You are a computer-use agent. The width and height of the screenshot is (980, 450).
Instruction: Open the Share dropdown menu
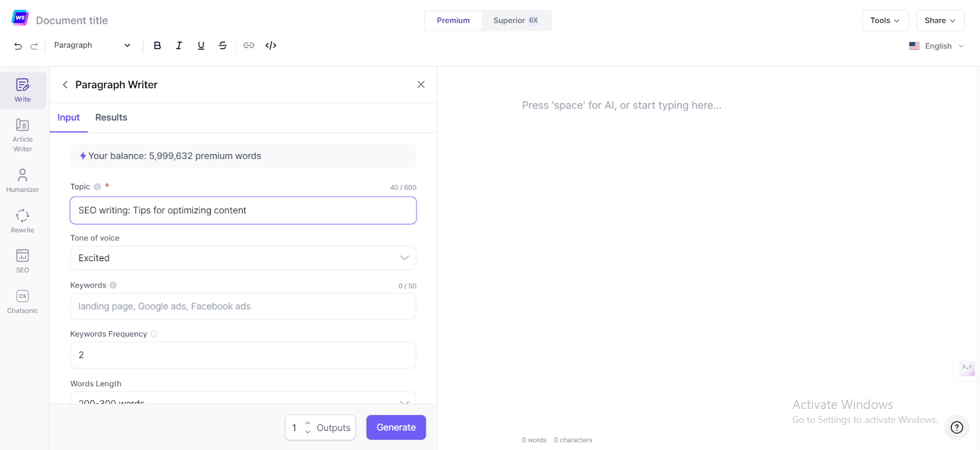(x=940, y=20)
